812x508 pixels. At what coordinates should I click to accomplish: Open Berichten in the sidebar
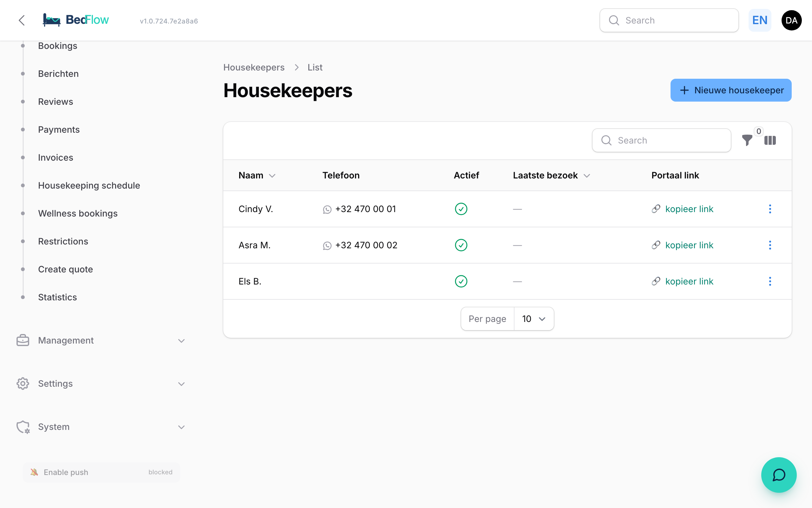pos(58,74)
